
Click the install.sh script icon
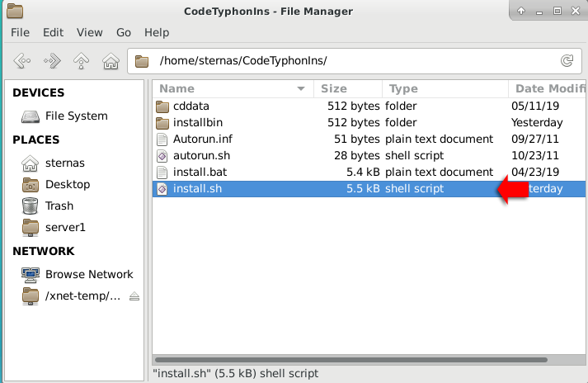(x=162, y=189)
